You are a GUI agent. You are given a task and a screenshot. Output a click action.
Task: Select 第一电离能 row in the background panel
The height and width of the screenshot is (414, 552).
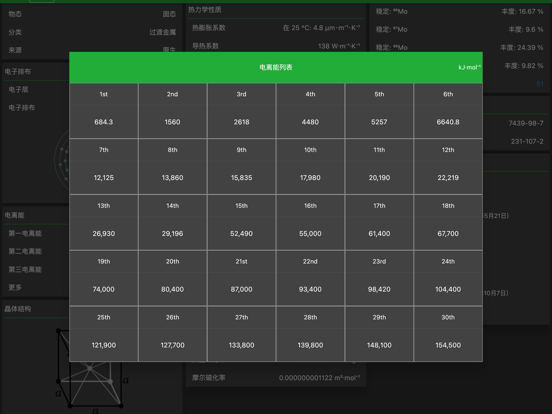(25, 233)
